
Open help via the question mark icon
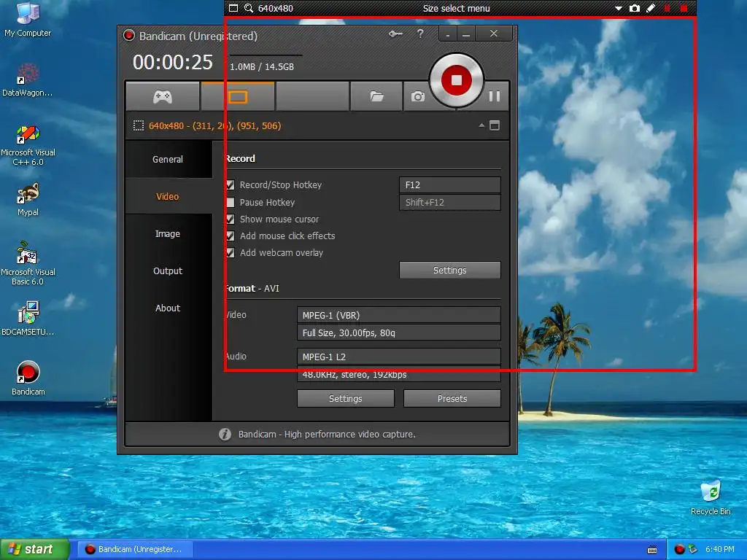tap(419, 34)
